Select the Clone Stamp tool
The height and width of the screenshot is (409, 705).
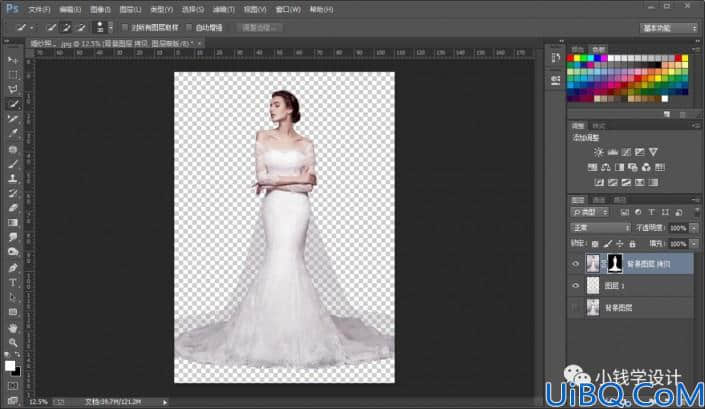click(13, 178)
